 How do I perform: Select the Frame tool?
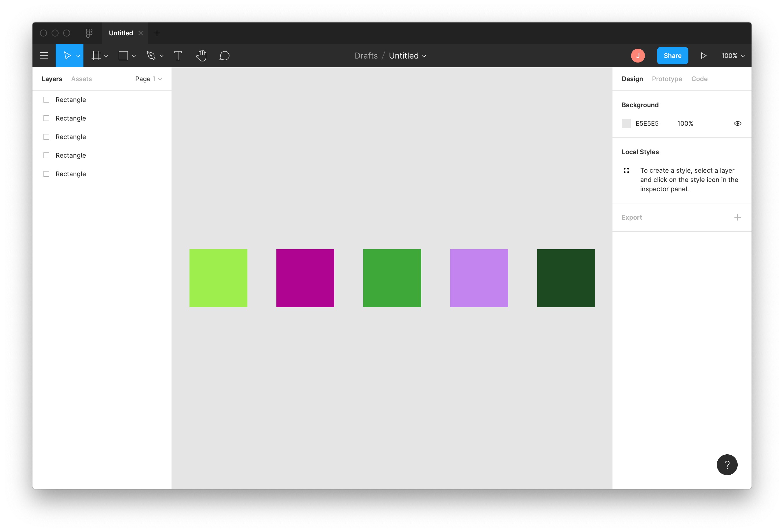pyautogui.click(x=96, y=56)
